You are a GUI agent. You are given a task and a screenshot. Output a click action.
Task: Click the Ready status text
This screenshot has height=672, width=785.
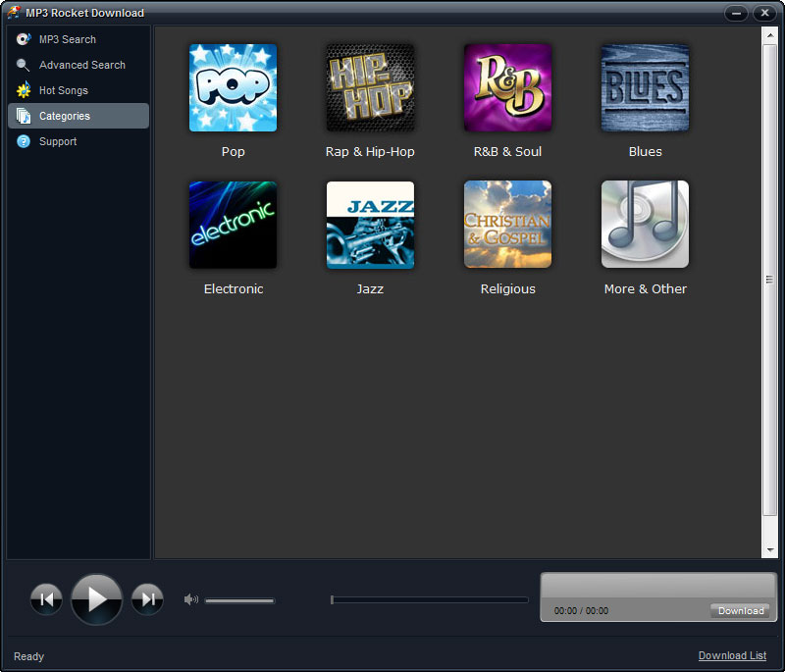[28, 656]
